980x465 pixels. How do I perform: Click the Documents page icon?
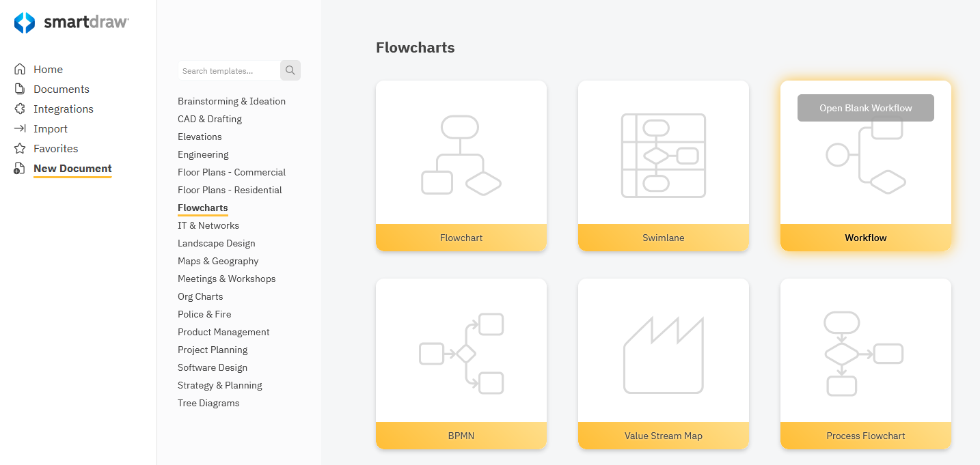point(20,89)
